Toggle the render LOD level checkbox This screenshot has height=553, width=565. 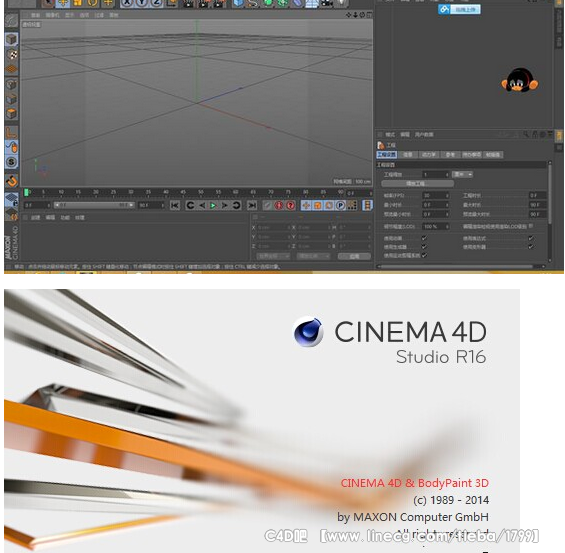point(531,226)
